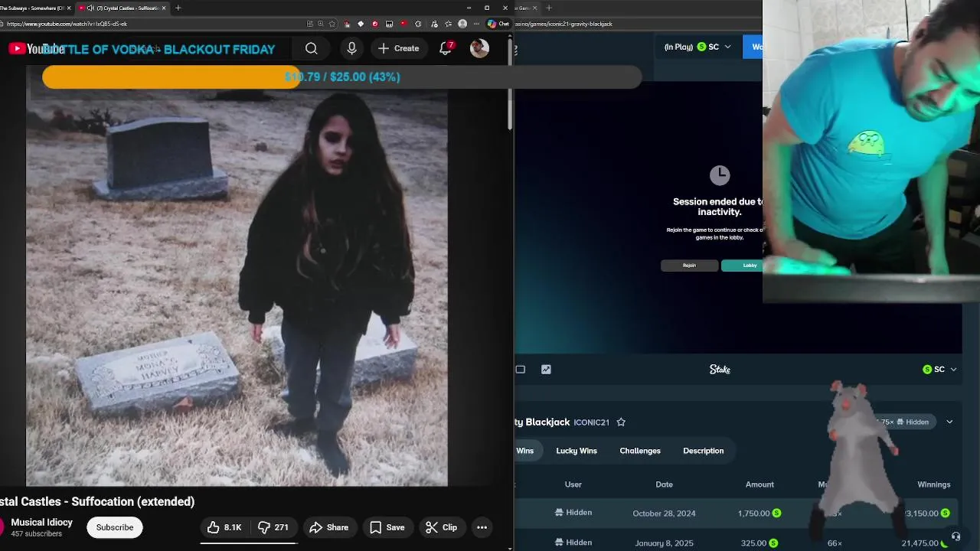The height and width of the screenshot is (551, 980).
Task: Save the video to a playlist
Action: pos(387,527)
